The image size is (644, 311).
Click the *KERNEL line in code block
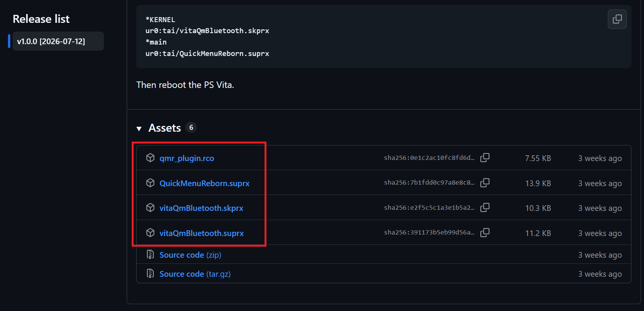coord(160,19)
